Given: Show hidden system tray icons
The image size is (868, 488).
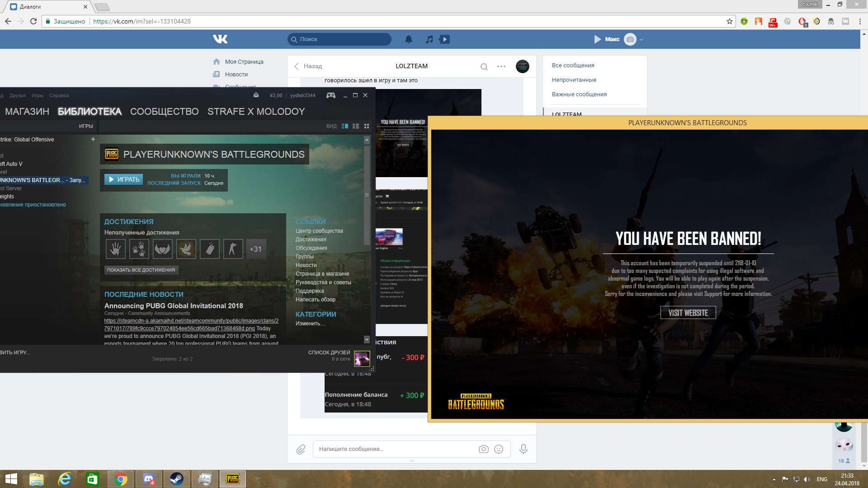Looking at the screenshot, I should (774, 479).
